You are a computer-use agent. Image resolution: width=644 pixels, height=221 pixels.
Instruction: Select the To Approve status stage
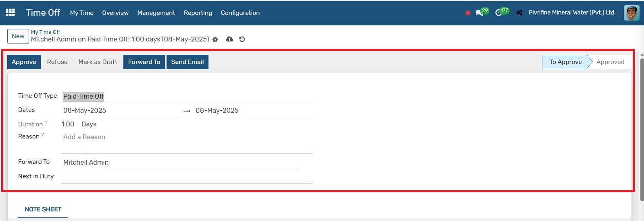click(x=565, y=62)
